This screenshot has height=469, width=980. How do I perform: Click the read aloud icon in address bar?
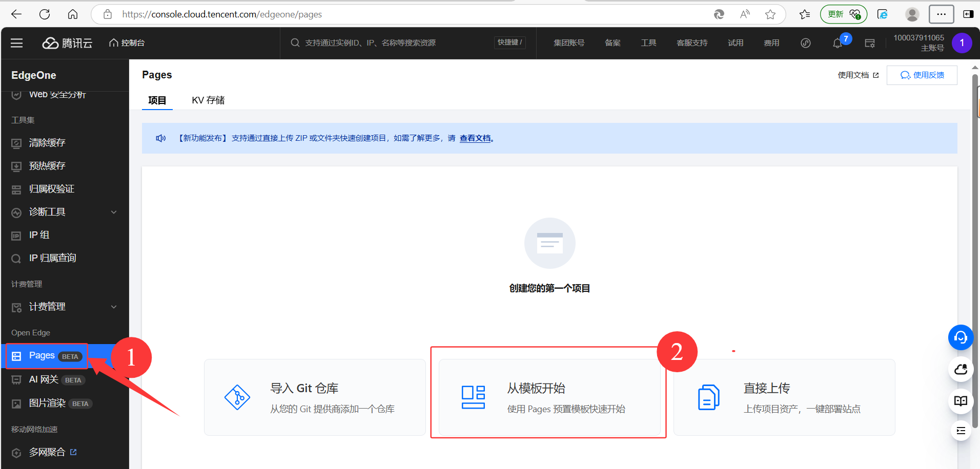(x=745, y=14)
